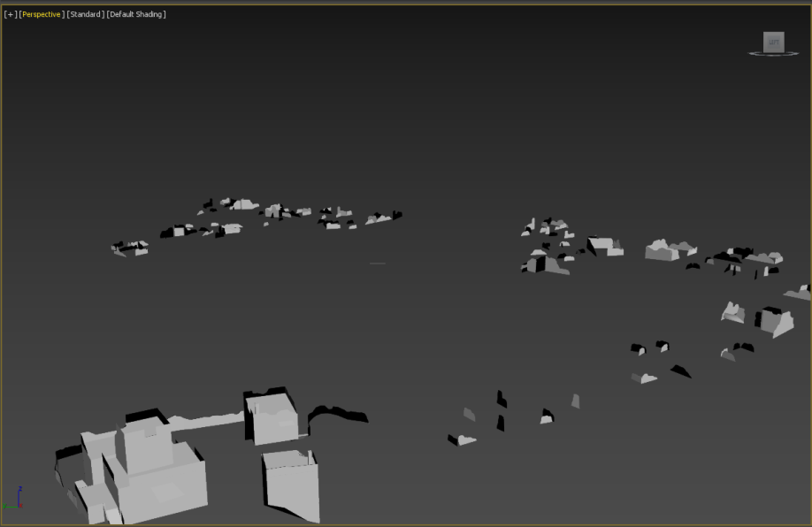Select the small mesh cluster at far left
The height and width of the screenshot is (527, 812).
[x=129, y=248]
